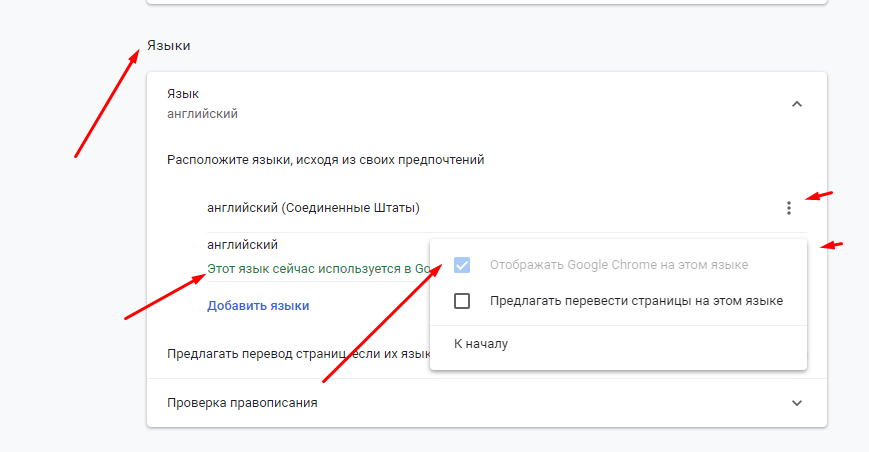This screenshot has width=869, height=452.
Task: Click menu label Отображать Google Chrome на этом языке
Action: coord(618,265)
